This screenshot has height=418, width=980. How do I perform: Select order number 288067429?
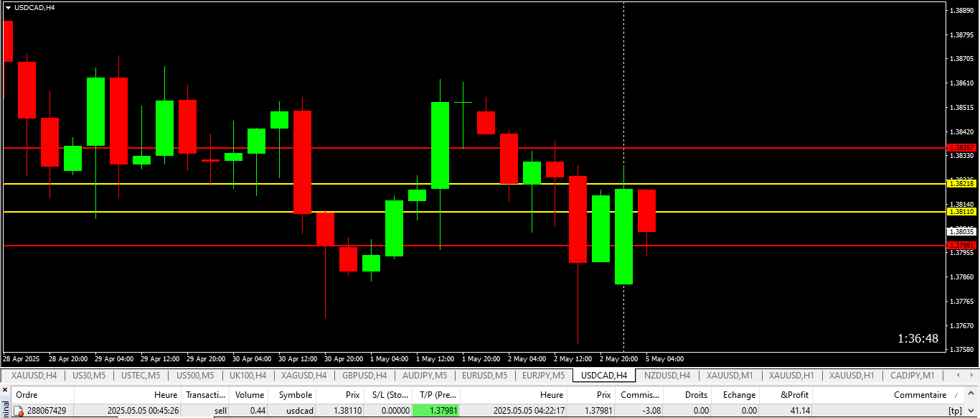(x=47, y=411)
